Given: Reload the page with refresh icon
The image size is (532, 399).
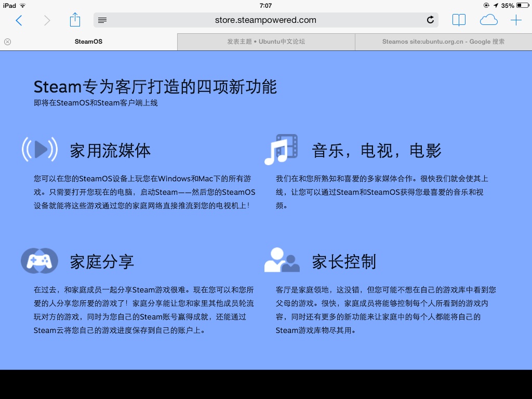Looking at the screenshot, I should pos(430,20).
